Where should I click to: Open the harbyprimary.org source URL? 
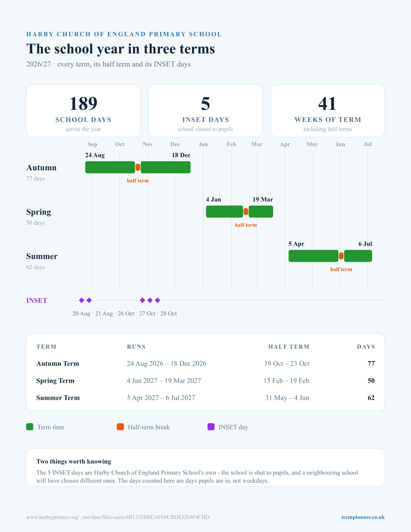118,517
